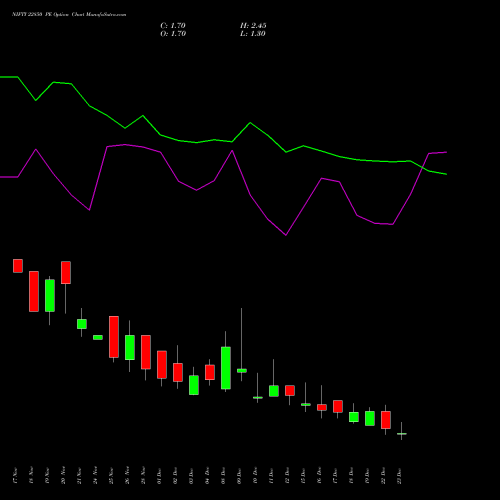Viewport: 500px width, 500px height.
Task: Click the 22 Dec date label
Action: tap(383, 476)
